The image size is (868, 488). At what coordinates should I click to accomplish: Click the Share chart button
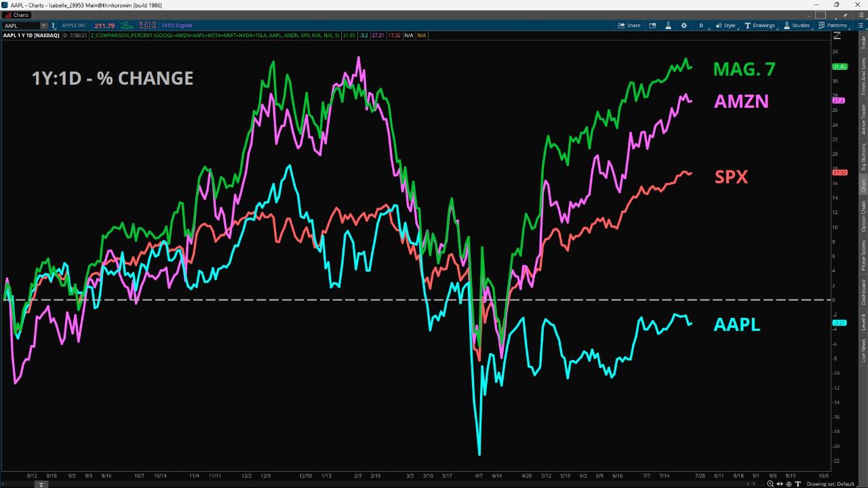tap(629, 26)
